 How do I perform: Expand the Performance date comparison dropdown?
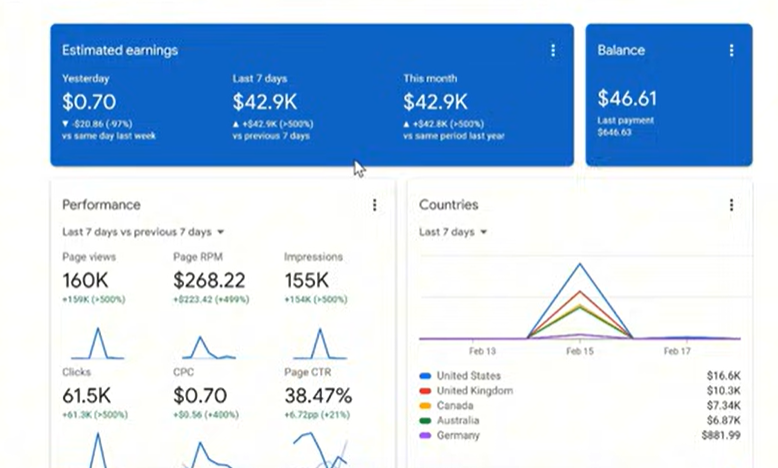[143, 232]
